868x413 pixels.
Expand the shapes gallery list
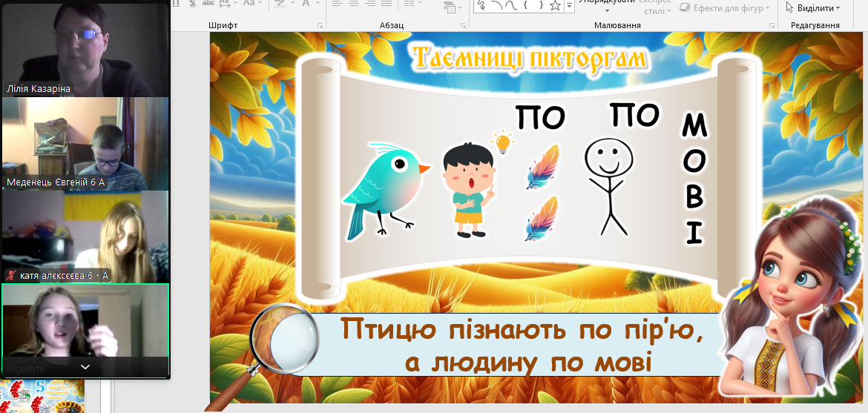tap(569, 5)
